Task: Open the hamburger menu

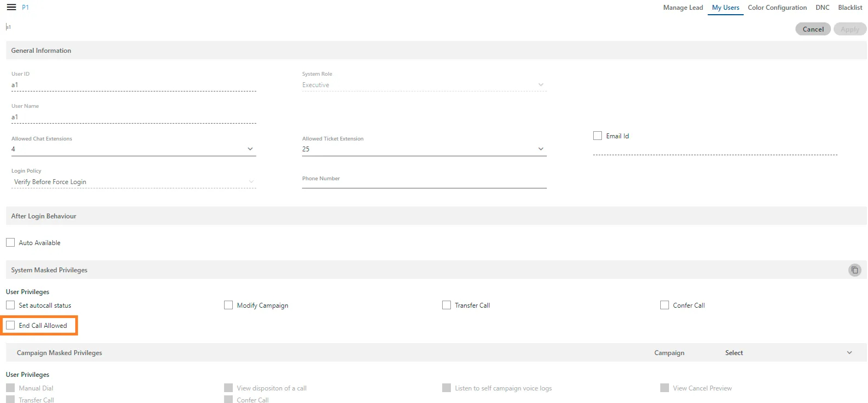Action: coord(11,7)
